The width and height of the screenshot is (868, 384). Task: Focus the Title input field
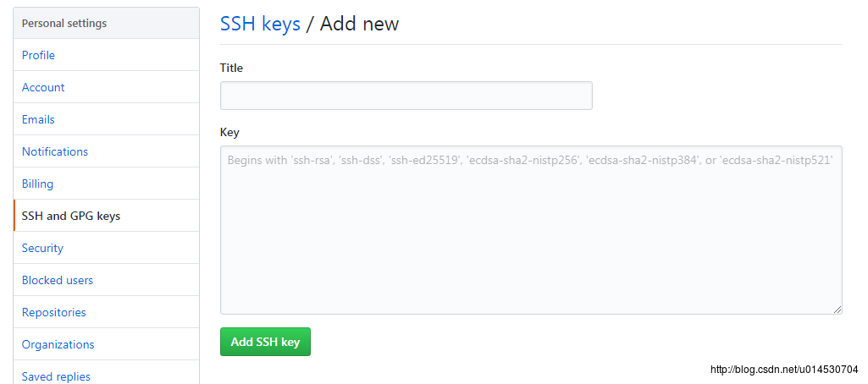coord(406,96)
